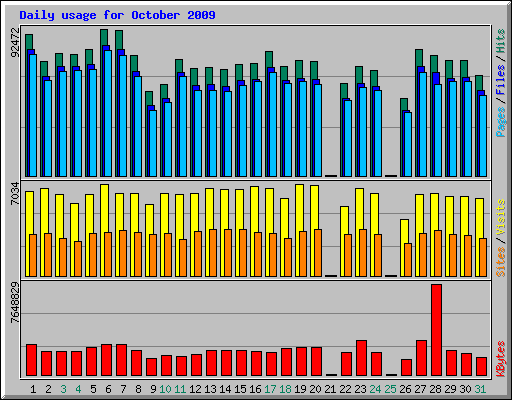Click the 92472 axis value
Screen dimensions: 512x400
15,42
